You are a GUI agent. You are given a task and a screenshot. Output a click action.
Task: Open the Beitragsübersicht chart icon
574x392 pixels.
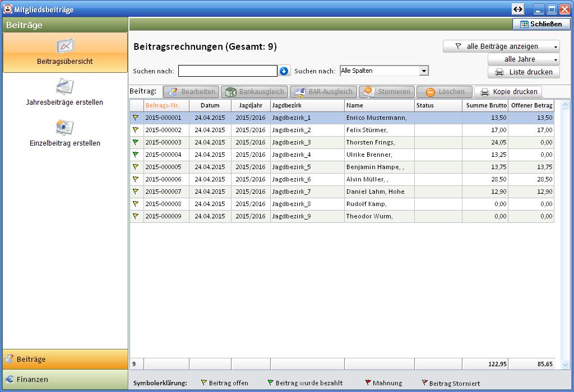tap(65, 46)
